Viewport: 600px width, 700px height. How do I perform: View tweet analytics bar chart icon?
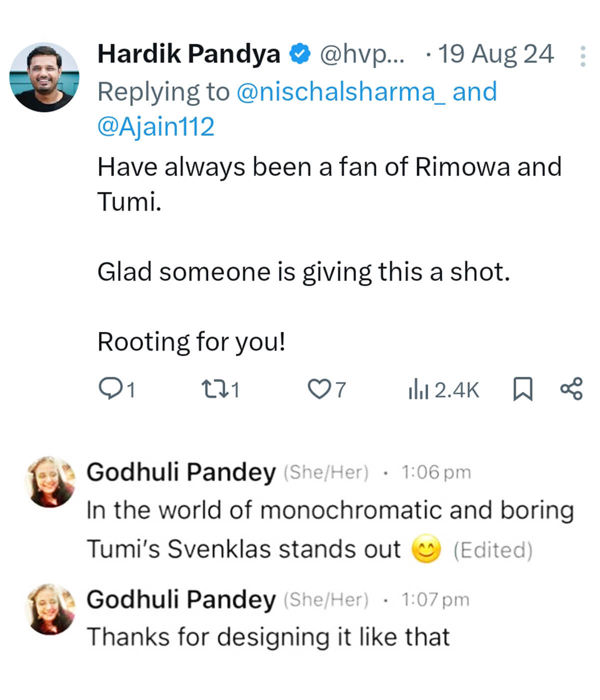(x=418, y=389)
